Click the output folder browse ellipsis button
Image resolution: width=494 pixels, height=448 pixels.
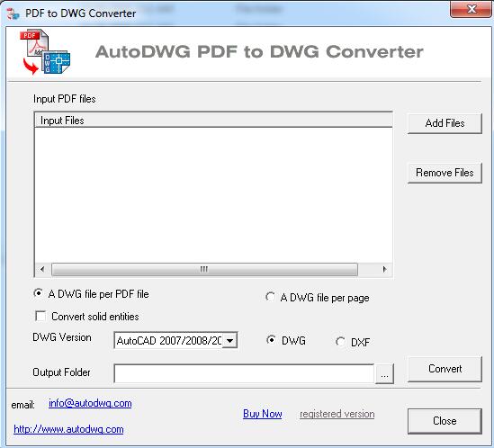(x=384, y=374)
